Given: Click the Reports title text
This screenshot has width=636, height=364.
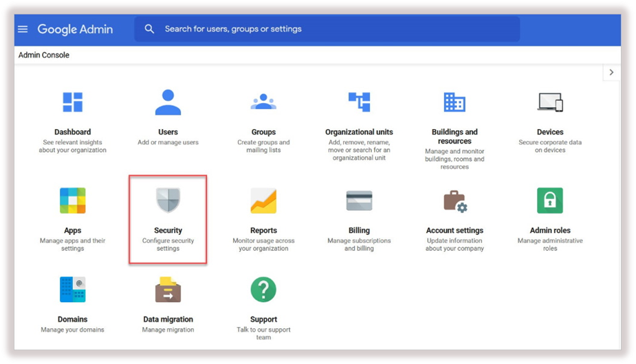Looking at the screenshot, I should click(263, 230).
